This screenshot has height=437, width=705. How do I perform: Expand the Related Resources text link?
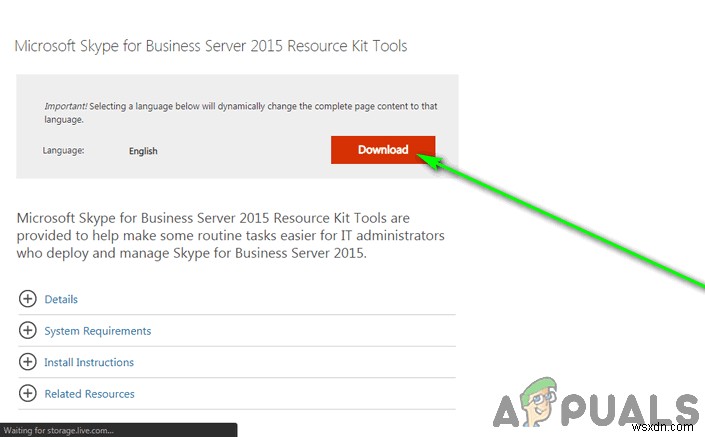(x=89, y=394)
